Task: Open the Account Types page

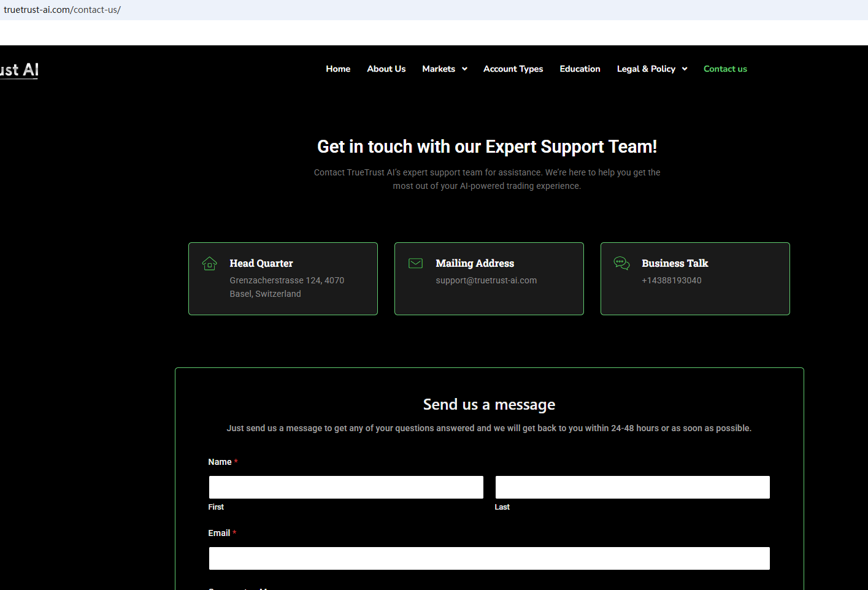Action: click(x=513, y=69)
